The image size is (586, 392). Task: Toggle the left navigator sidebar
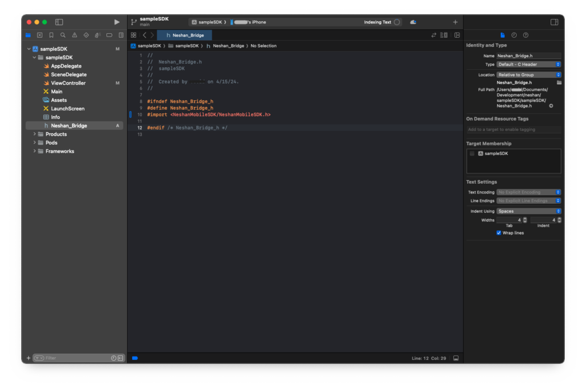pyautogui.click(x=59, y=22)
